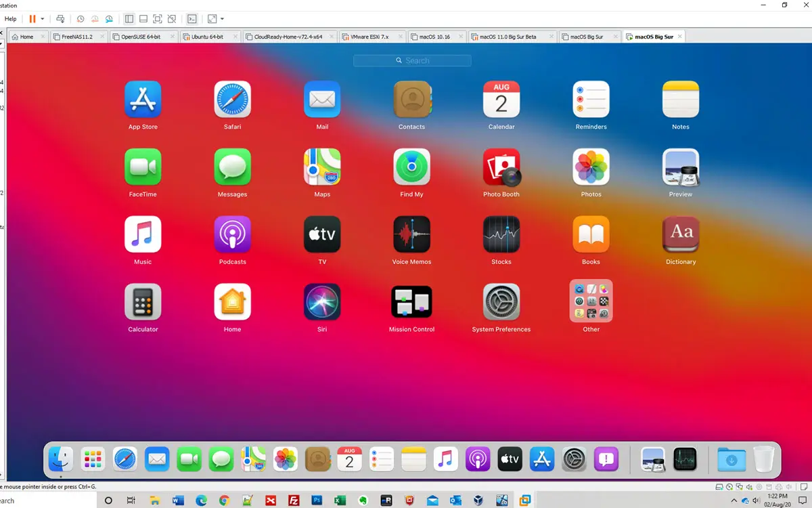Open the snapshot manager toolbar icon
Viewport: 812px width, 508px height.
[109, 19]
